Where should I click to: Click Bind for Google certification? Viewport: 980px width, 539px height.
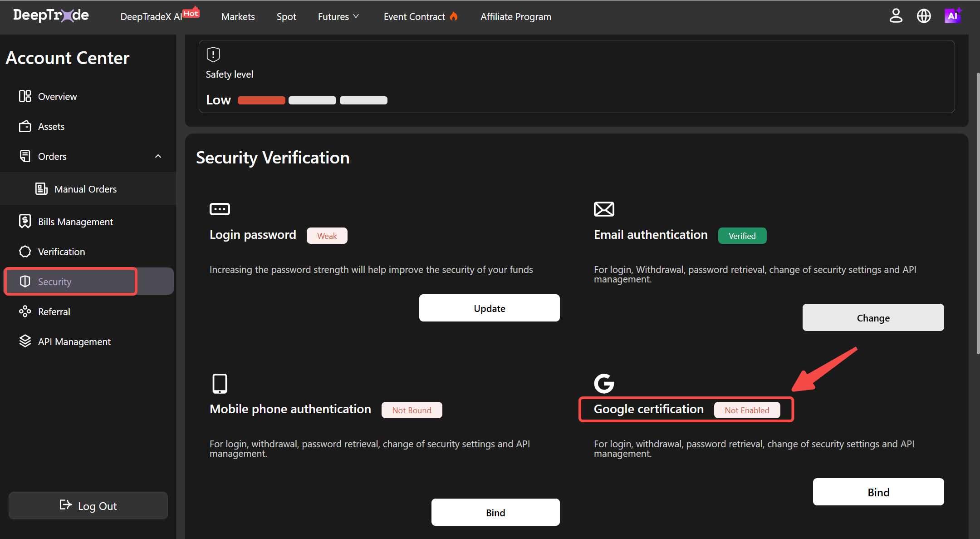(878, 492)
